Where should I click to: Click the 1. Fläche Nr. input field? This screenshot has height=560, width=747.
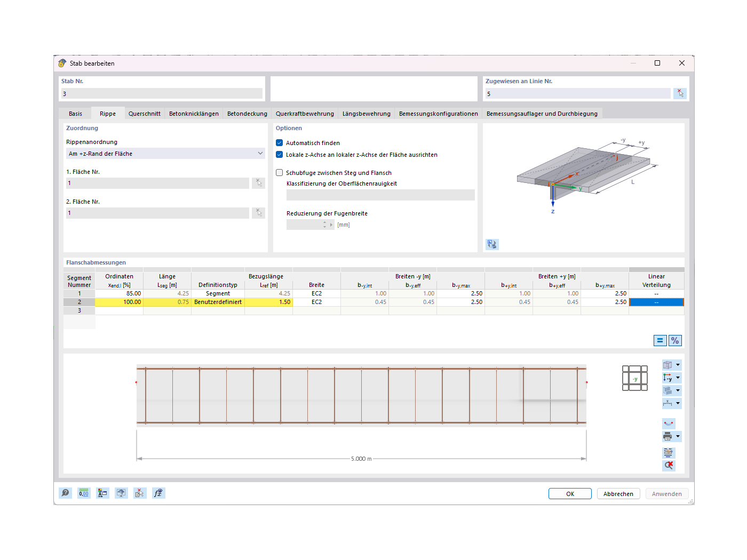click(157, 183)
